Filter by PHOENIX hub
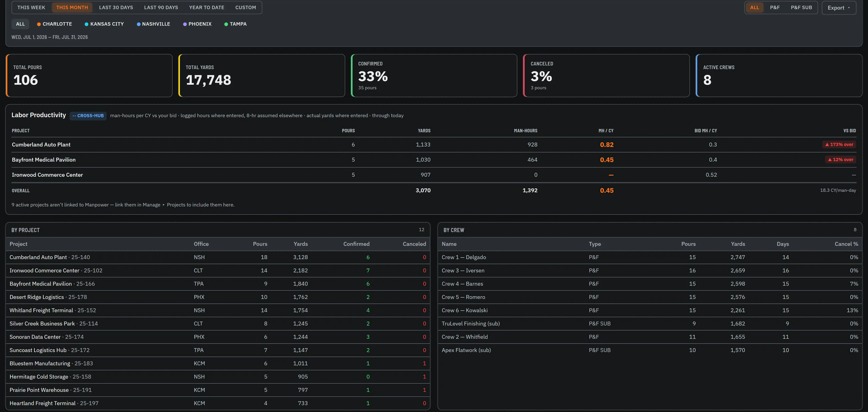The image size is (868, 412). tap(197, 24)
